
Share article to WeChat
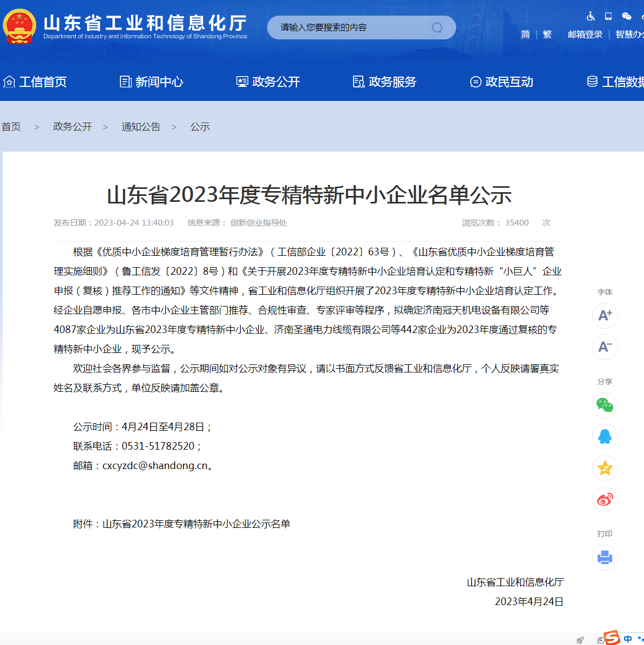(605, 405)
